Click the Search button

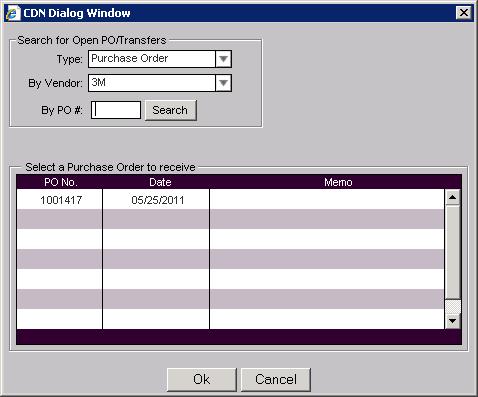170,110
